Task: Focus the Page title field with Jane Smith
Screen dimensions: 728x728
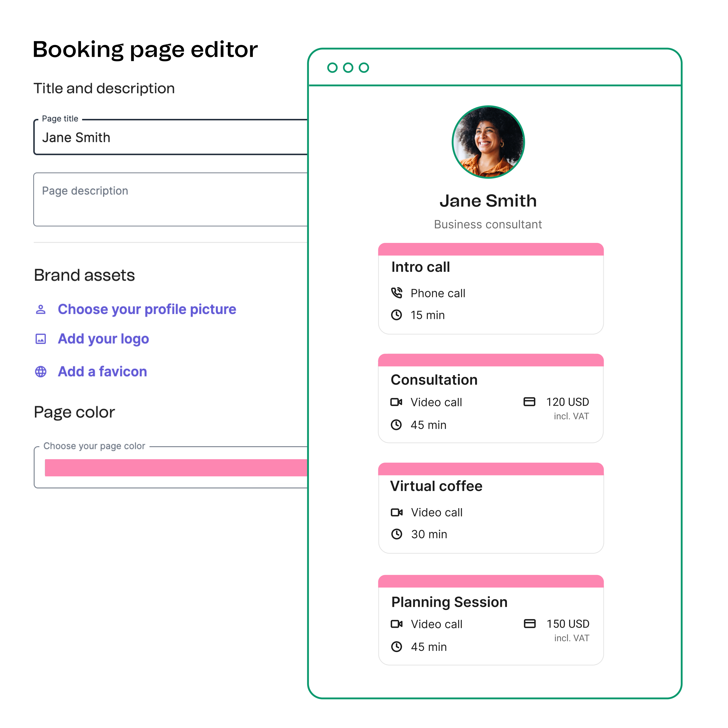Action: [x=171, y=137]
